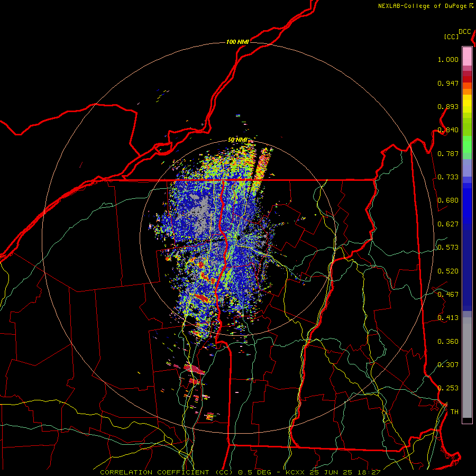Click the 18:27 timestamp in the caption

[x=369, y=472]
